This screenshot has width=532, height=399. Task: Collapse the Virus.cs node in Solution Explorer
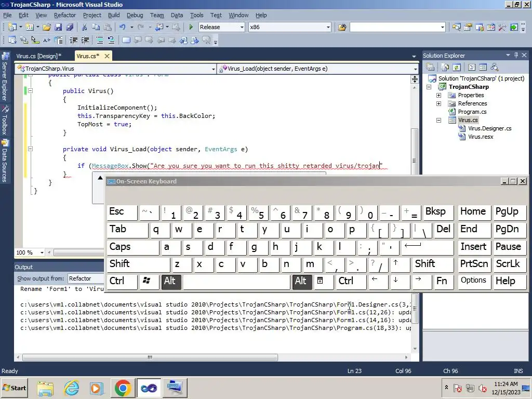(x=438, y=120)
